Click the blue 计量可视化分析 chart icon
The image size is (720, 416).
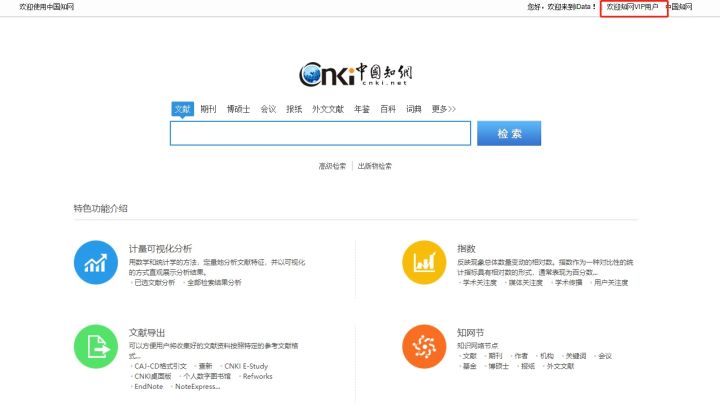(96, 262)
